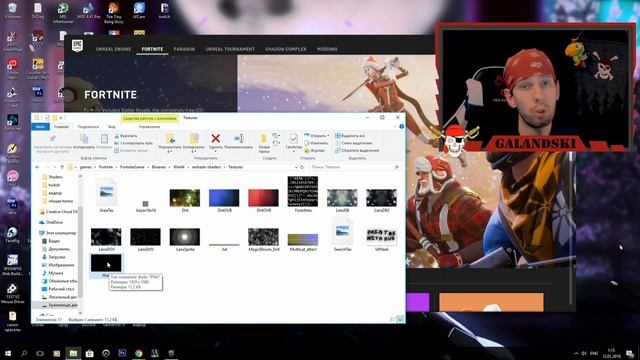This screenshot has width=640, height=360.
Task: Select the MagicBloom_Dirt thumbnail
Action: tap(263, 237)
